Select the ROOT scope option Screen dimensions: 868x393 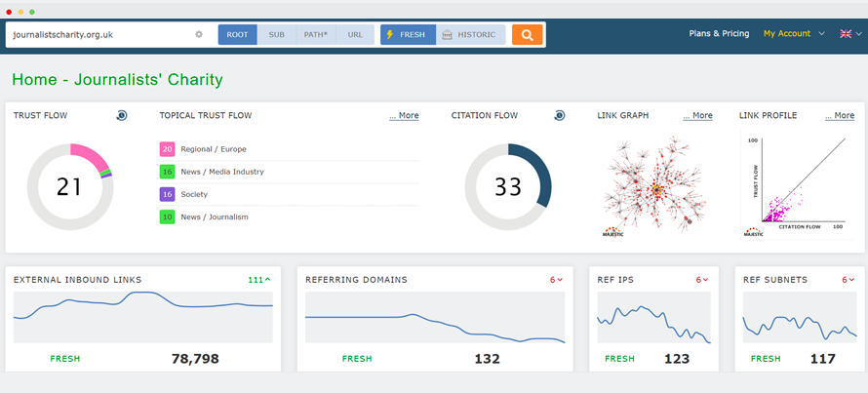pos(237,34)
